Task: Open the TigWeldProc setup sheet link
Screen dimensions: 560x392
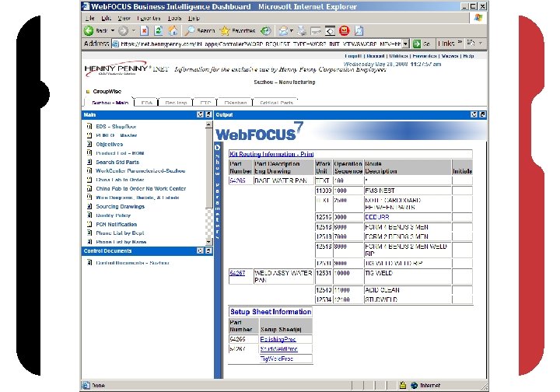Action: (276, 359)
